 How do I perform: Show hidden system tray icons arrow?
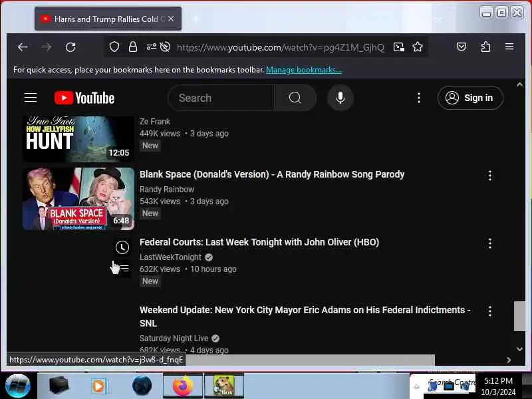(x=417, y=386)
